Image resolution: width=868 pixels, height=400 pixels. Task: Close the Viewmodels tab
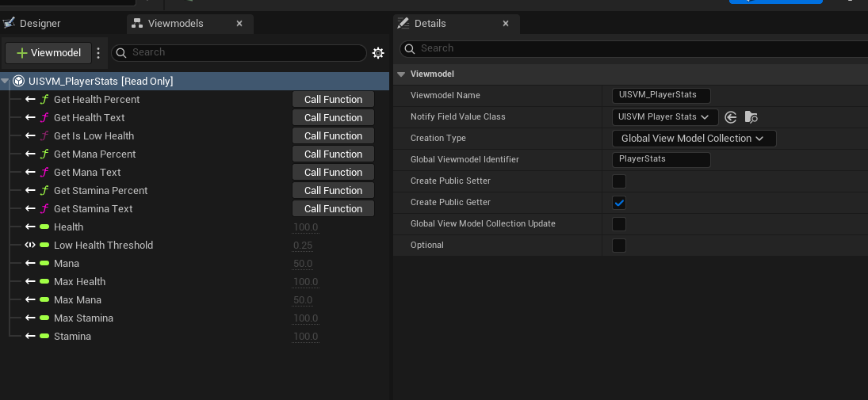click(x=239, y=23)
